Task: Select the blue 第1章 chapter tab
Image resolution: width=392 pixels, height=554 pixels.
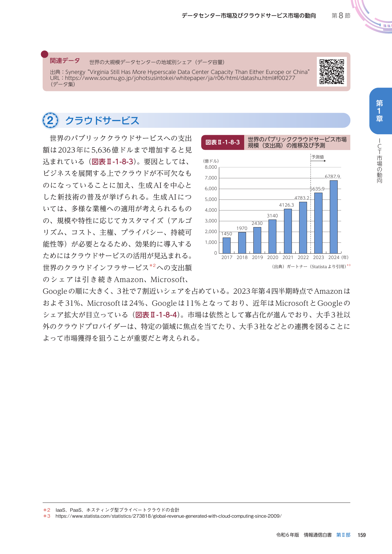Action: tap(380, 111)
